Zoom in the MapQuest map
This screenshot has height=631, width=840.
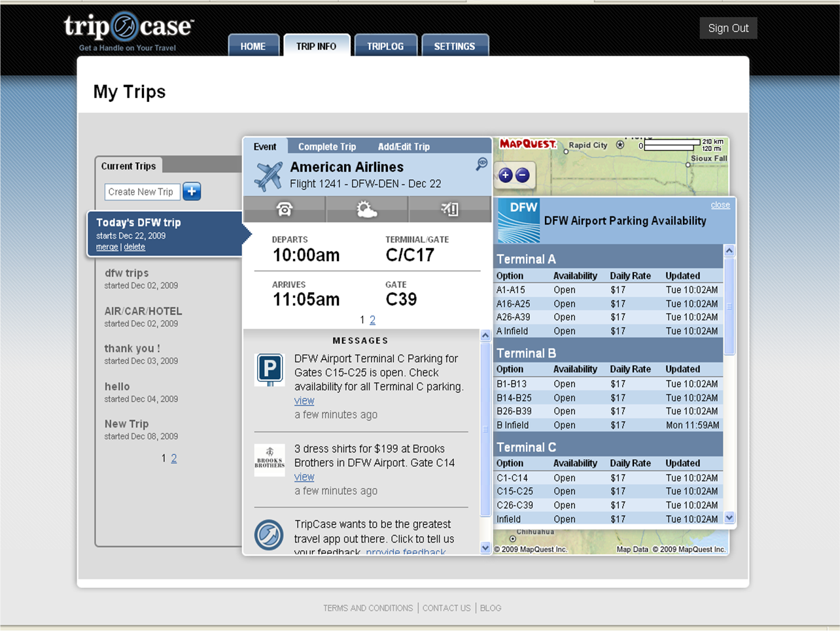(505, 175)
